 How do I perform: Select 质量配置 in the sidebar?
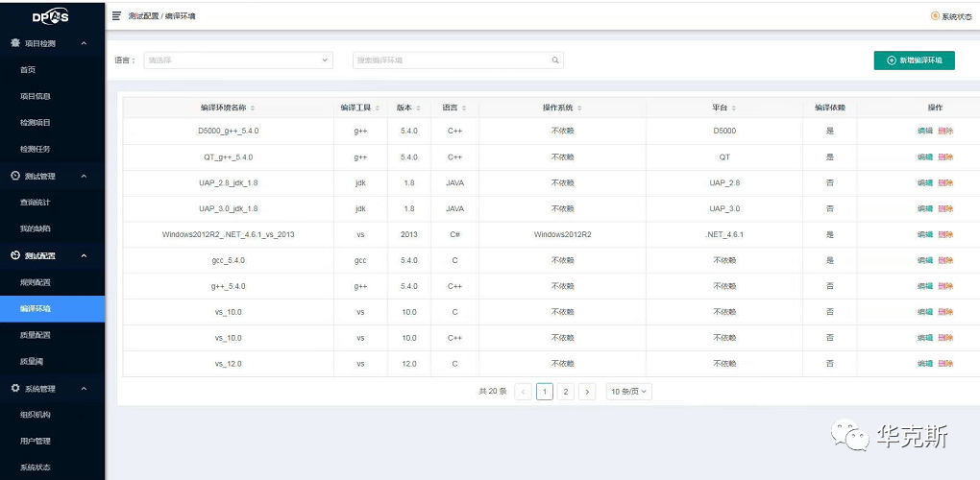(36, 335)
